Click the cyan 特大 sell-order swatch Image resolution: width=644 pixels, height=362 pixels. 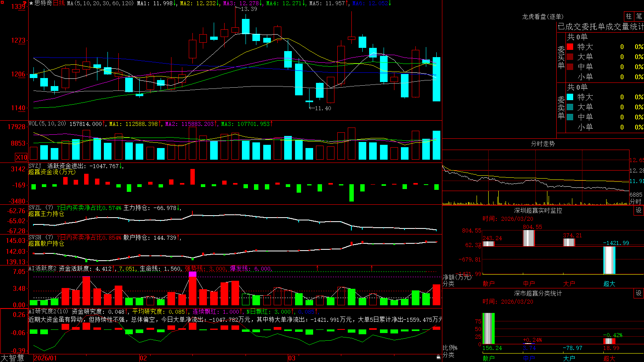coord(570,97)
